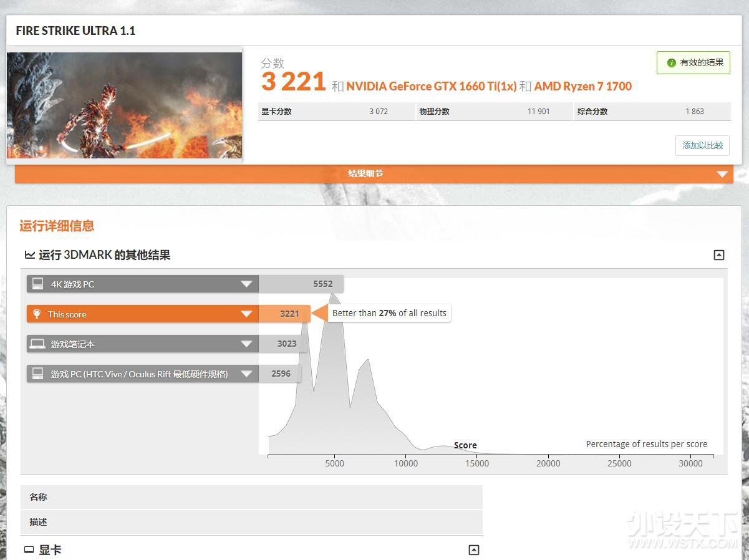
Task: Click the monitor icon beside 显卡 heading
Action: pos(29,550)
